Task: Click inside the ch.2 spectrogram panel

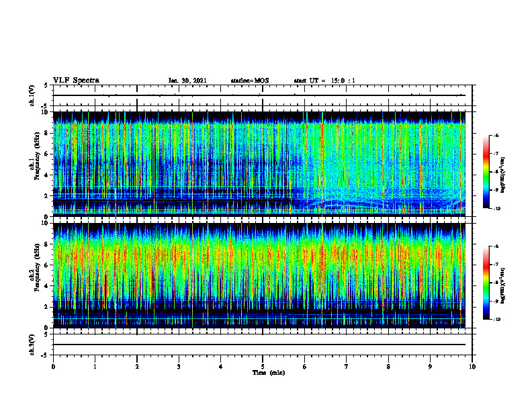Action: pyautogui.click(x=259, y=275)
